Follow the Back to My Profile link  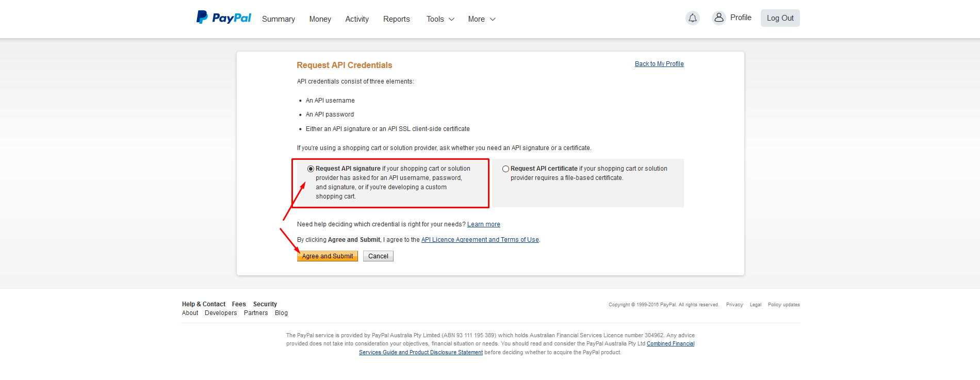659,64
